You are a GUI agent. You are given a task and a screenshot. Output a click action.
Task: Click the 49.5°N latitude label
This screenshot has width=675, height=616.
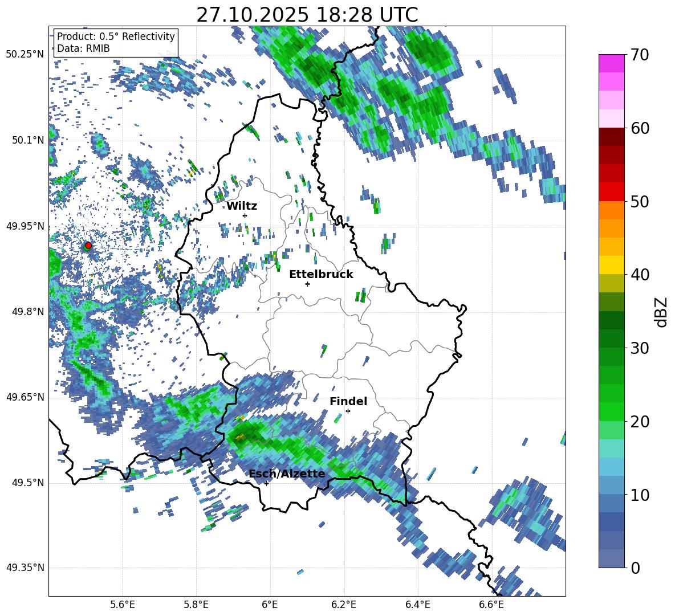coord(27,483)
